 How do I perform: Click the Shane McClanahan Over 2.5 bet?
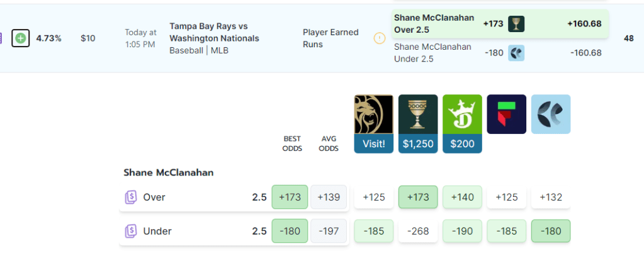point(434,24)
